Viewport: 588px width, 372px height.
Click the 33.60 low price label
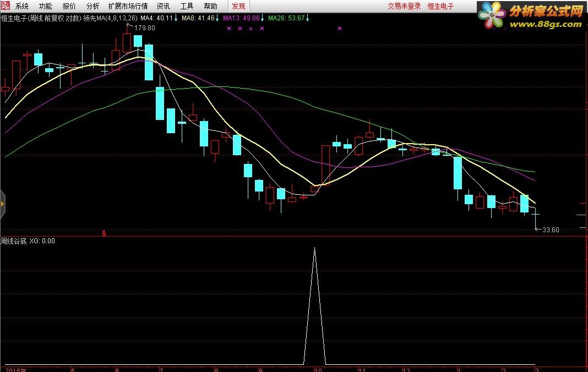tap(551, 229)
